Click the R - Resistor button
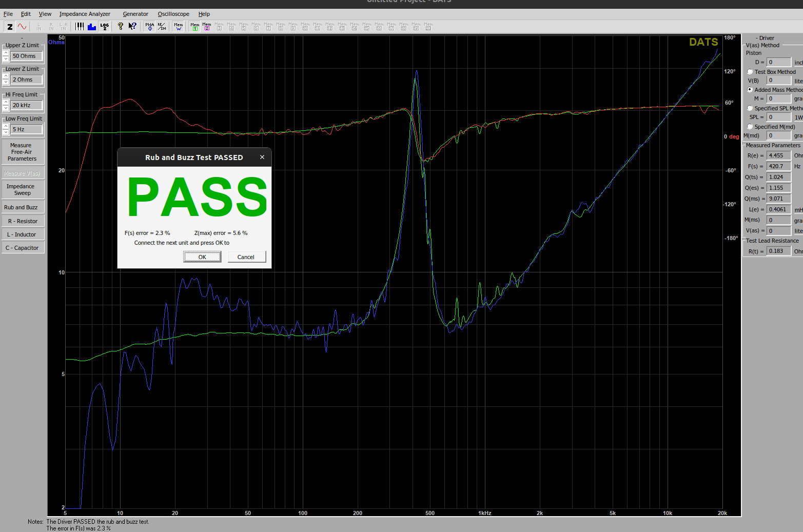 point(23,221)
